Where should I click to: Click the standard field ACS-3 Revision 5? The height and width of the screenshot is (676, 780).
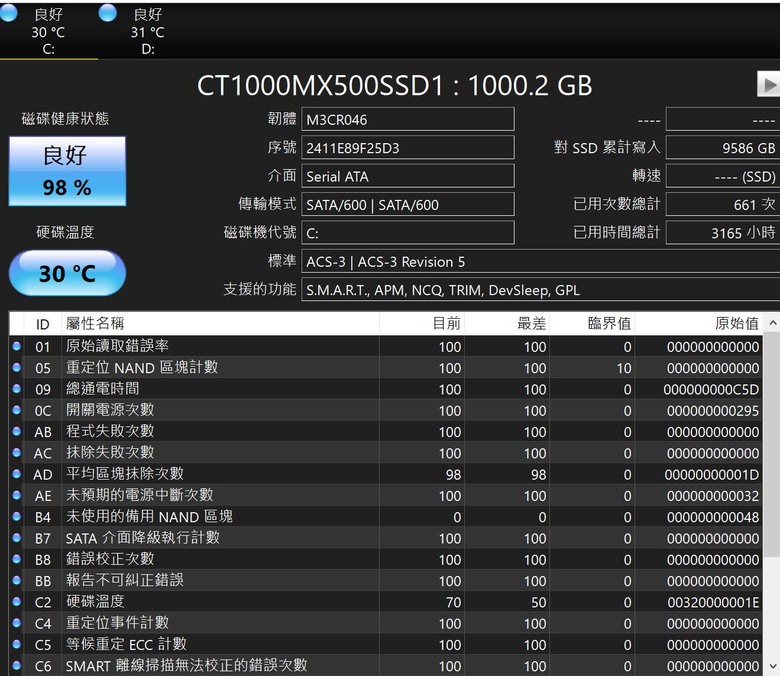pyautogui.click(x=541, y=262)
